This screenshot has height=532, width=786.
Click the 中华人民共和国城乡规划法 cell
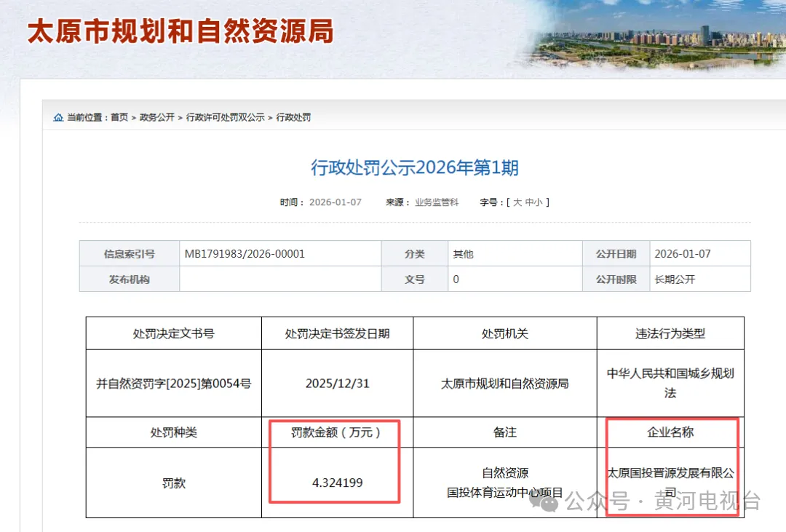click(x=670, y=383)
